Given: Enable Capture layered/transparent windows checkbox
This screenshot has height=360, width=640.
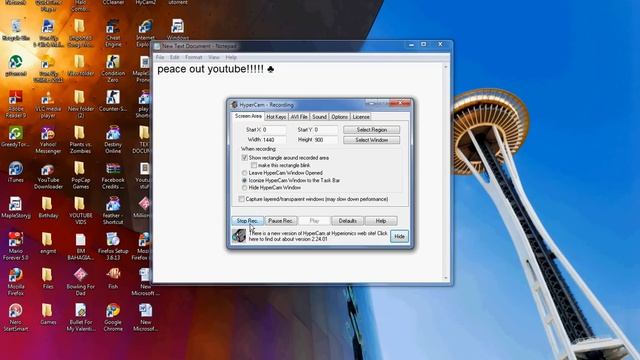Looking at the screenshot, I should coord(241,199).
